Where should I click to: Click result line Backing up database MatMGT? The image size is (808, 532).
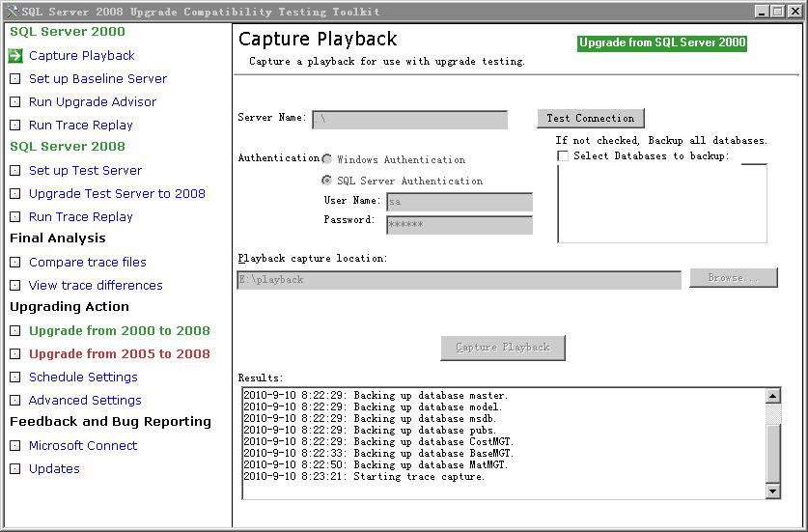[376, 464]
